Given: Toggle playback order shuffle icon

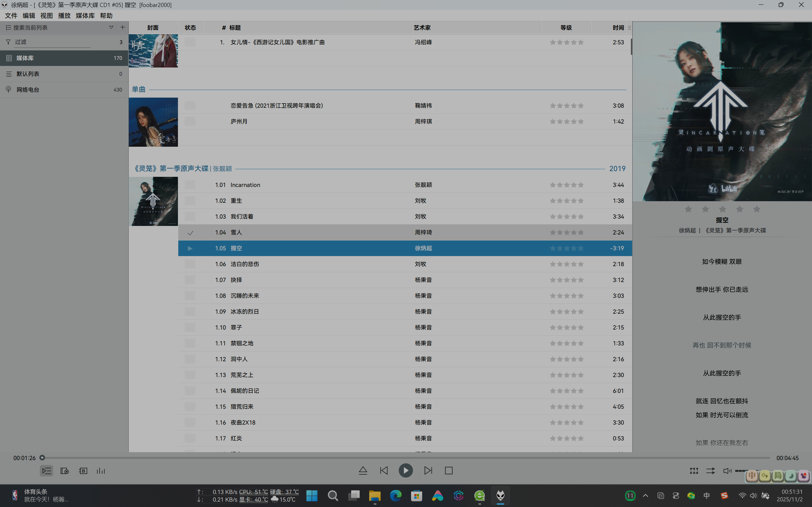Looking at the screenshot, I should (x=710, y=471).
